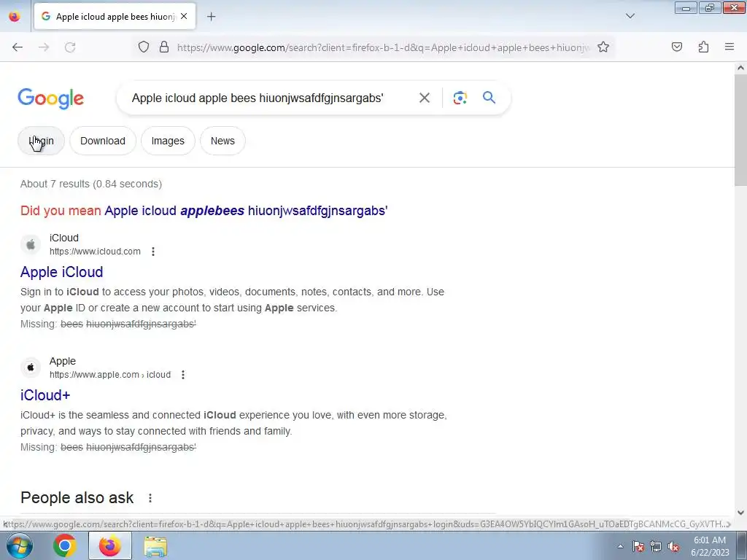Open the Windows Start button

(x=19, y=545)
